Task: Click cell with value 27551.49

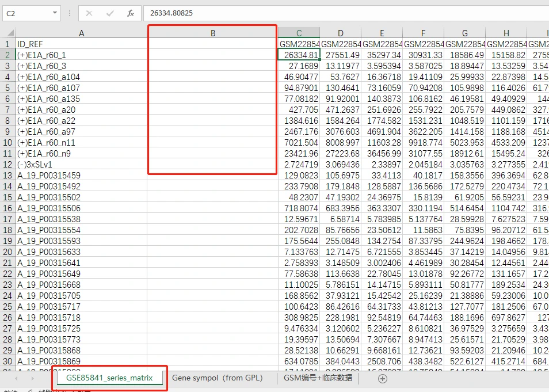Action: point(340,55)
